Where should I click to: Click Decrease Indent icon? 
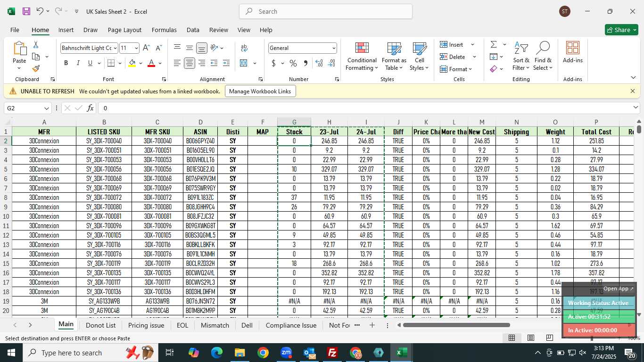(x=214, y=63)
